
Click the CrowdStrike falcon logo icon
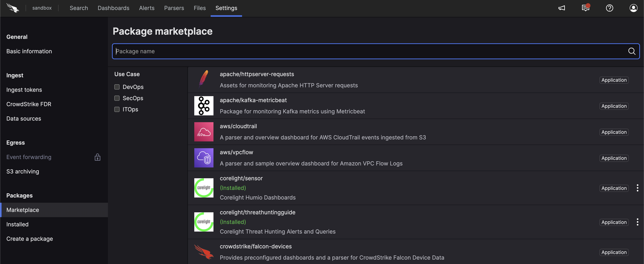[13, 8]
